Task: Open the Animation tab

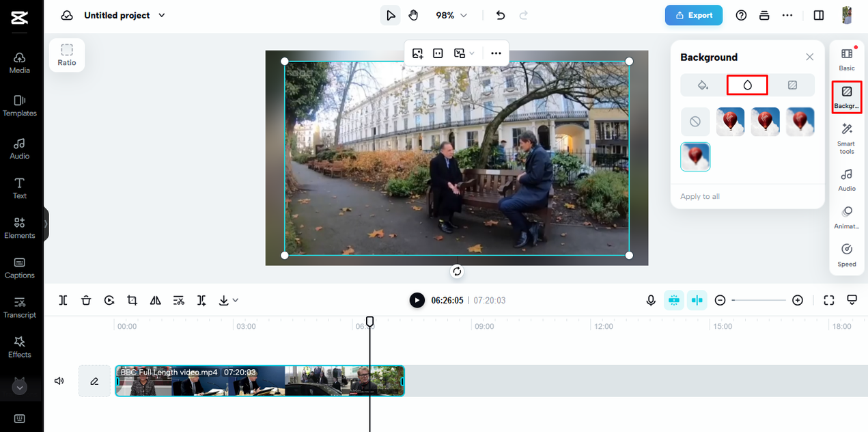Action: point(847,218)
